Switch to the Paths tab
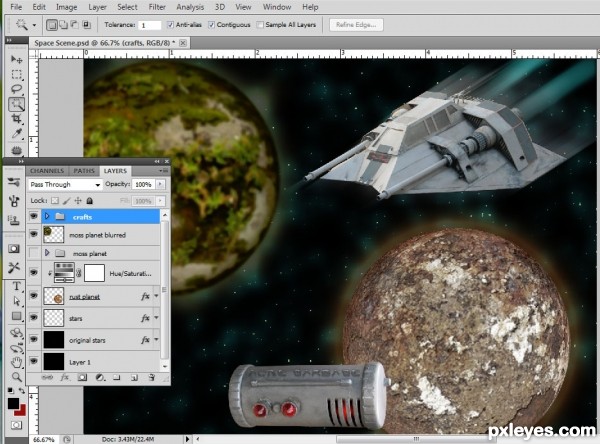This screenshot has height=444, width=600. click(x=84, y=171)
